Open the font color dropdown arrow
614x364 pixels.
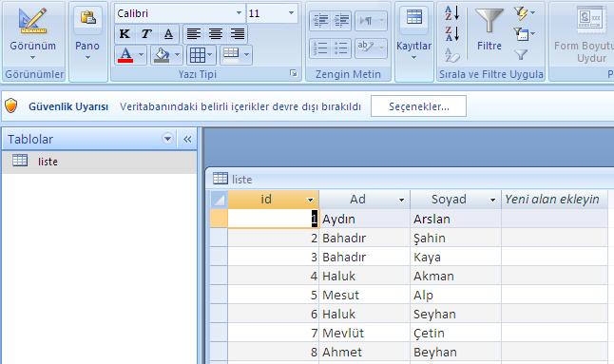pos(142,55)
